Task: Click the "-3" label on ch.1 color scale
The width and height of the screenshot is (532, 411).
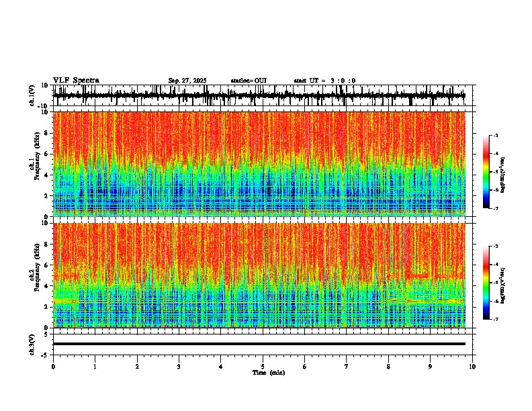Action: 496,135
